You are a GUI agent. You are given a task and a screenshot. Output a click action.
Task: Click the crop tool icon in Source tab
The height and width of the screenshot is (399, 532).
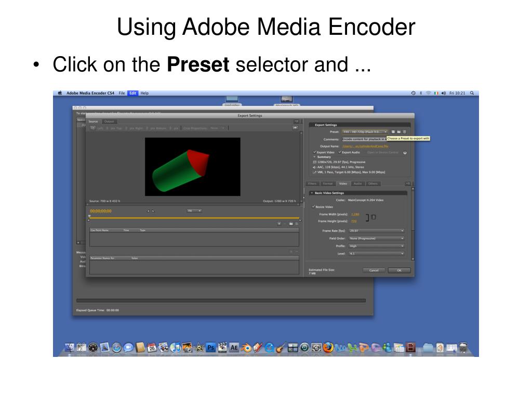coord(92,128)
